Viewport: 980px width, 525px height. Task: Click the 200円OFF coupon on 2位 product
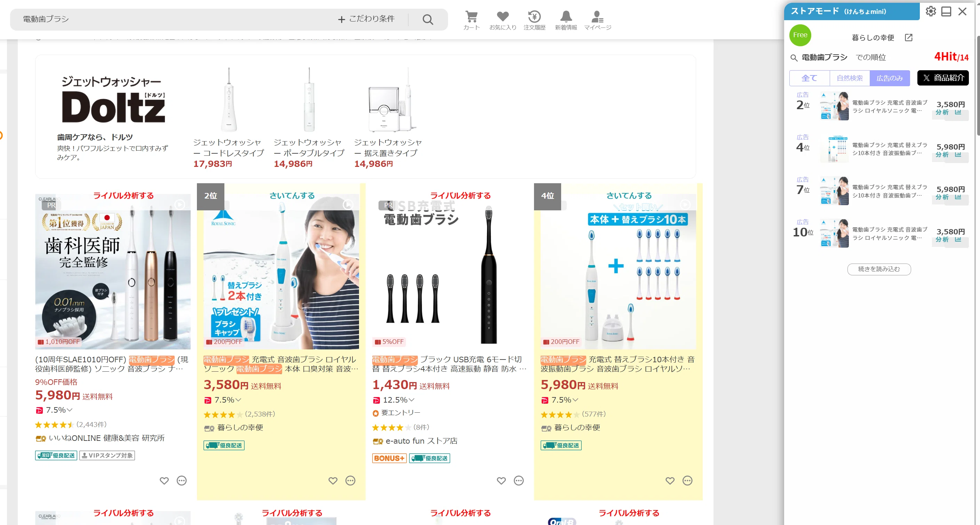224,342
